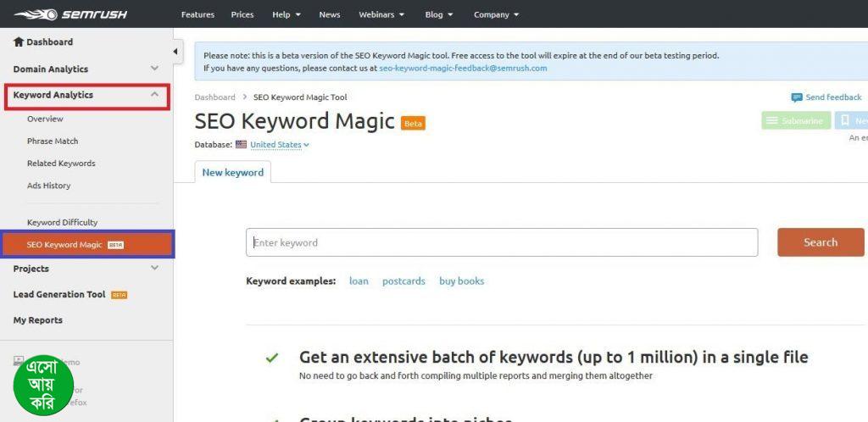The image size is (868, 422).
Task: Select the New keyword tab
Action: coord(232,172)
